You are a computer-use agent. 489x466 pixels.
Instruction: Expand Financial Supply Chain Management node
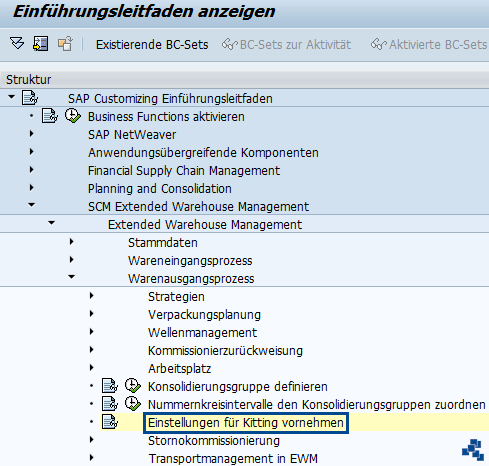point(31,170)
